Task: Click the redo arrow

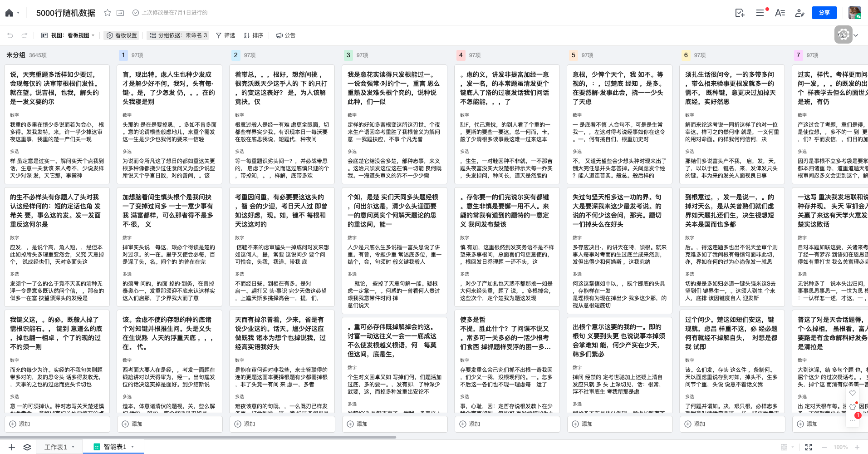Action: click(x=25, y=35)
